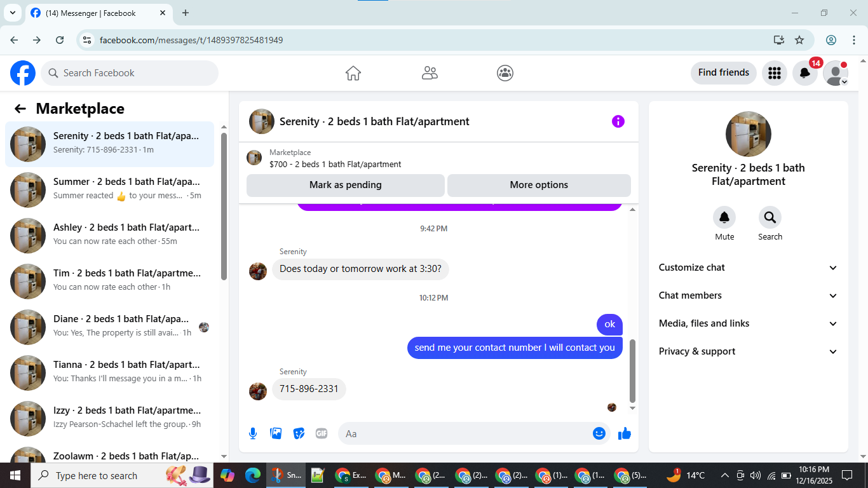Click the "send me your contact number" message

pos(515,348)
